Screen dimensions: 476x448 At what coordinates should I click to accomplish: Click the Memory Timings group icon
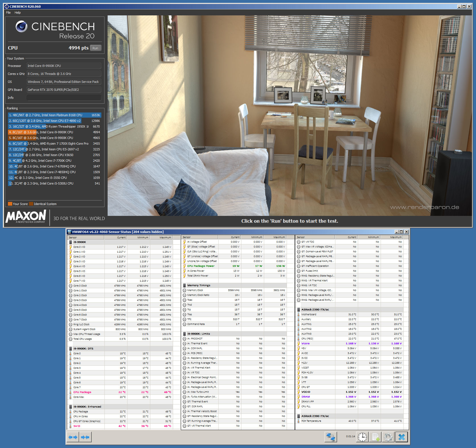184,285
